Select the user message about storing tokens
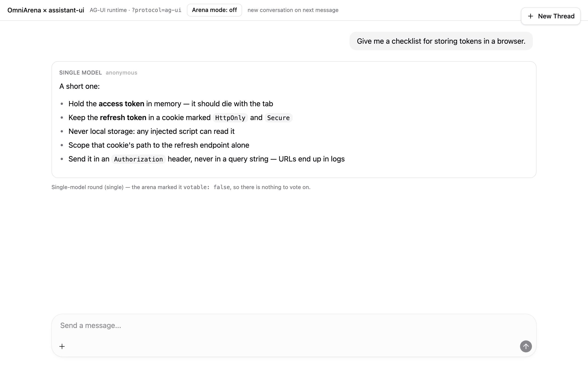This screenshot has width=588, height=368. [441, 41]
